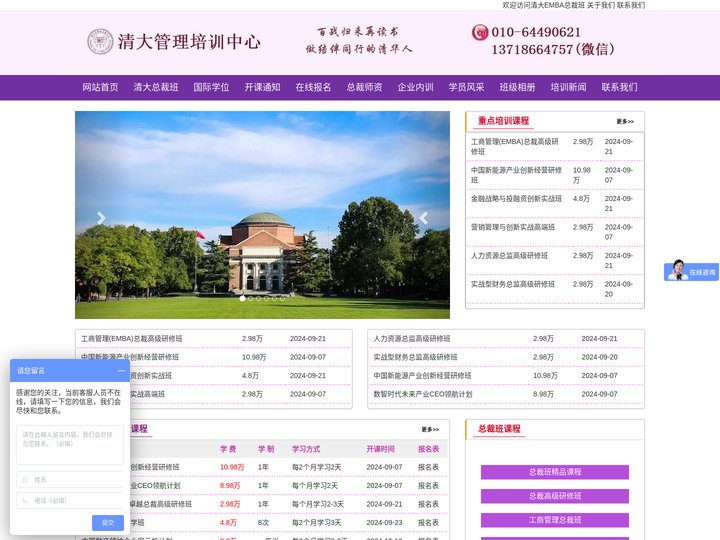Click 报名表 in the 4.8万 course row
Screen dimensions: 720x540
pyautogui.click(x=428, y=523)
